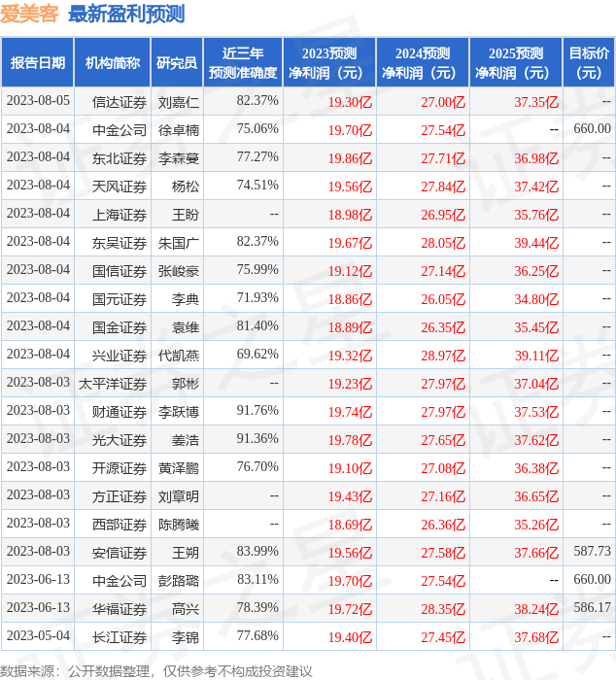Screen dimensions: 616x680
Task: Click the 39.44亿 profit value
Action: (536, 243)
